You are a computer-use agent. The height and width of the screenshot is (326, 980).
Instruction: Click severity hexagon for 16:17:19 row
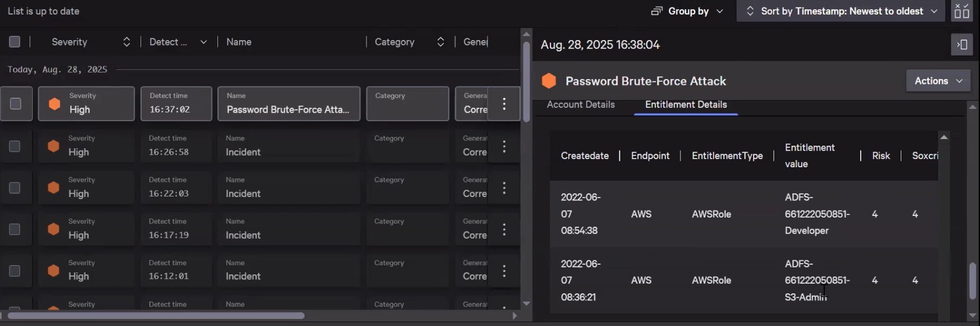pos(53,229)
